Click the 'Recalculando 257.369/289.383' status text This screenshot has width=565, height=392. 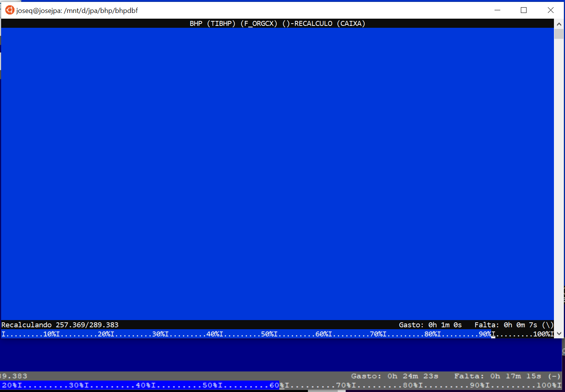[x=60, y=325]
